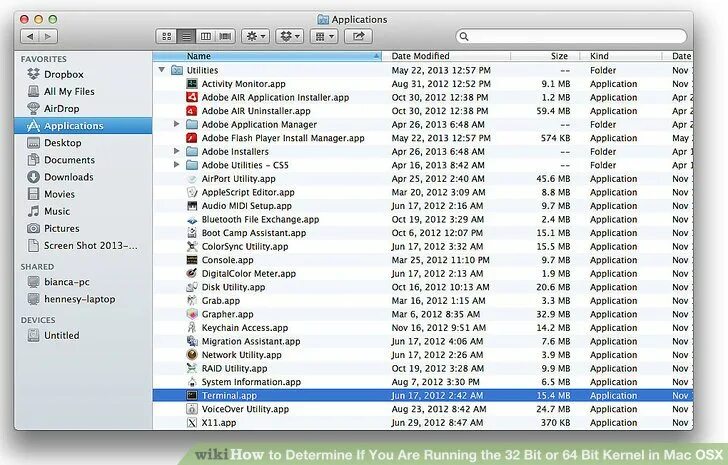
Task: Switch to Cover Flow view
Action: [225, 36]
